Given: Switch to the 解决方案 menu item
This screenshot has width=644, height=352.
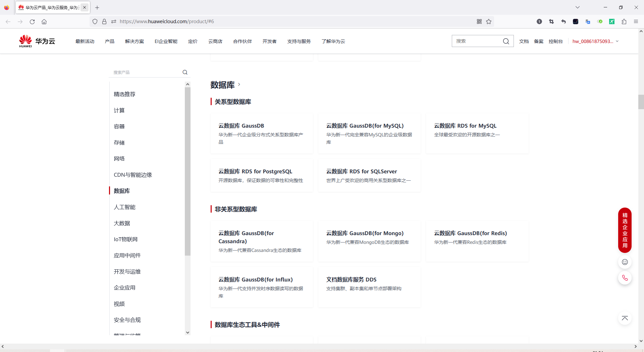Looking at the screenshot, I should (134, 41).
